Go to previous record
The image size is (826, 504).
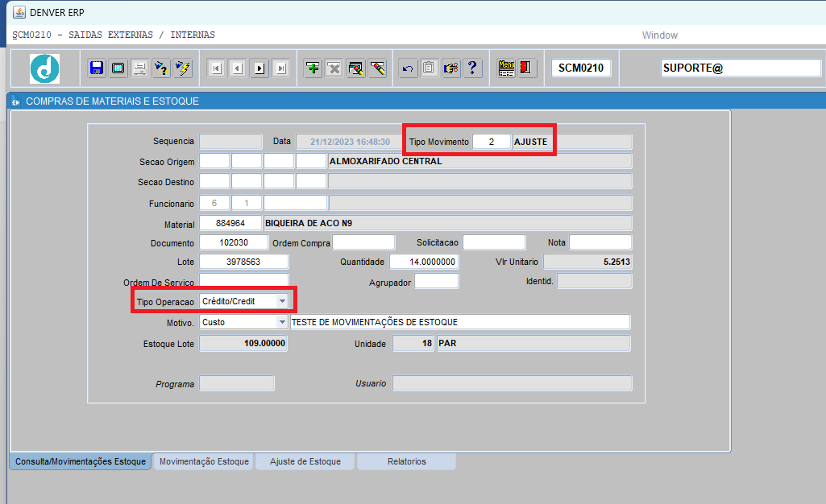pyautogui.click(x=238, y=68)
